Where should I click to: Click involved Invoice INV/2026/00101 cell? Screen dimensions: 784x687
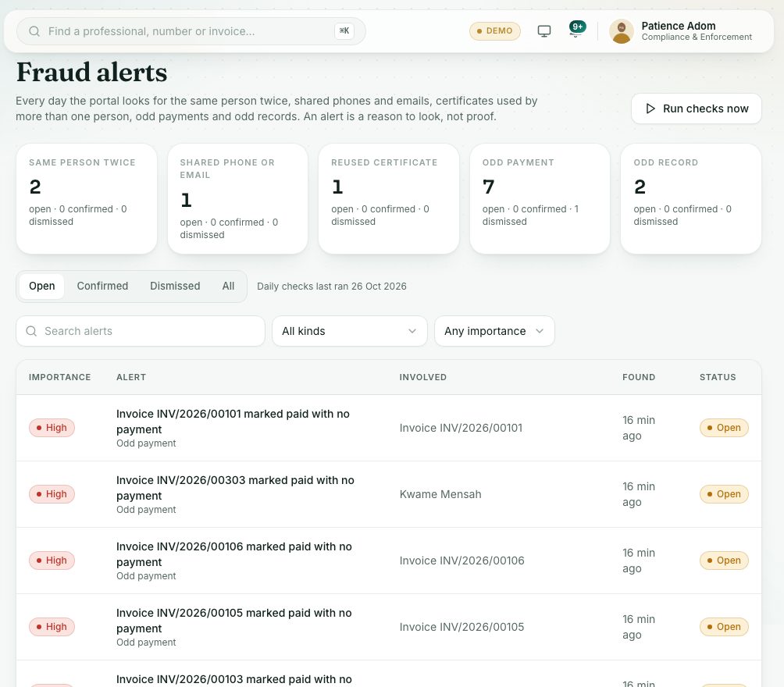[461, 428]
